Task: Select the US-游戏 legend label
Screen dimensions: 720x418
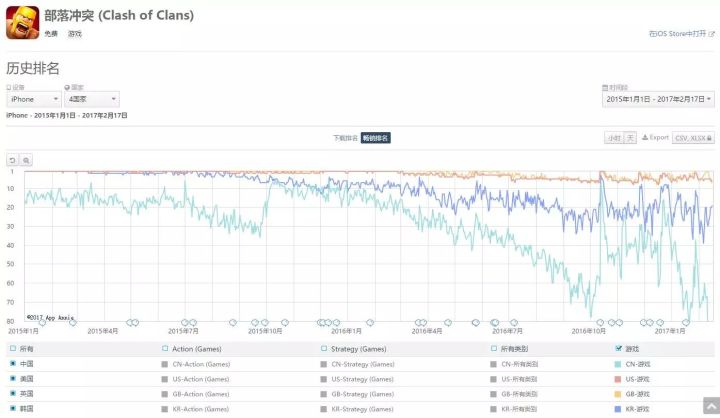Action: click(637, 379)
